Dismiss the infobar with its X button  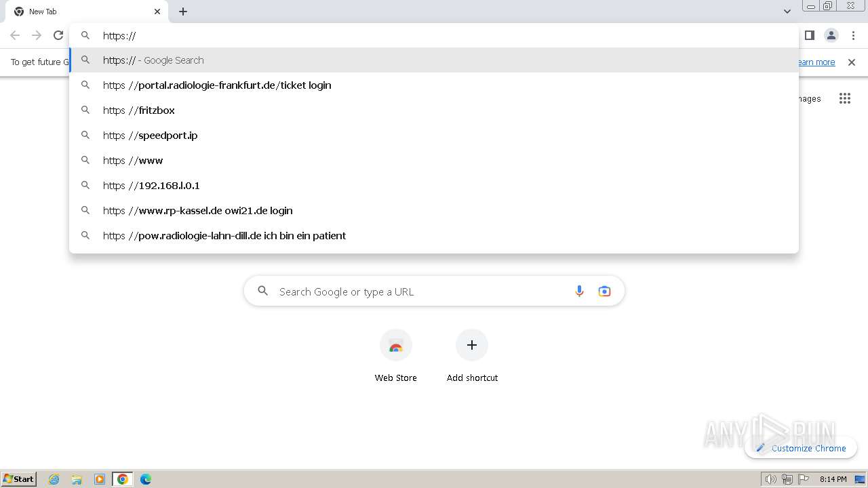(852, 62)
